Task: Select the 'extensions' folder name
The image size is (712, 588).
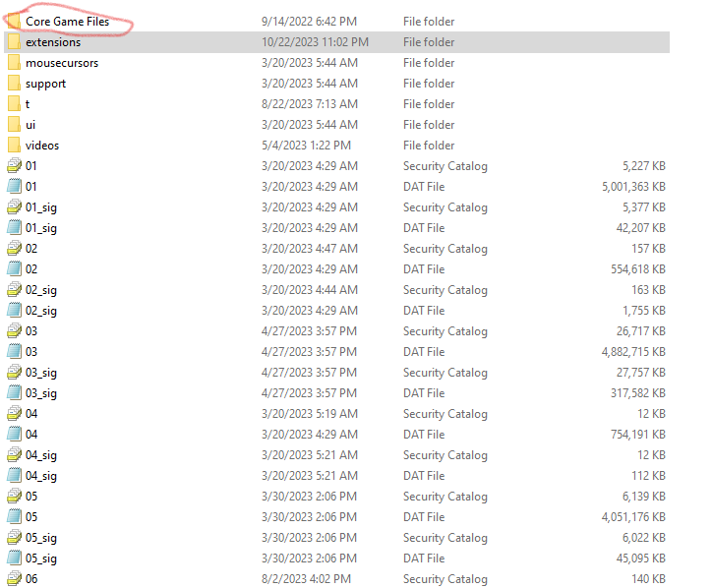Action: coord(53,42)
